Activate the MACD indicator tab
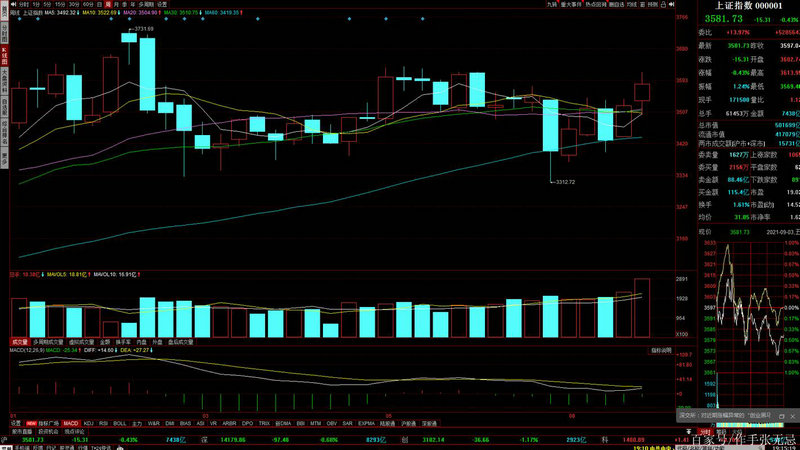This screenshot has height=450, width=800. [x=71, y=424]
